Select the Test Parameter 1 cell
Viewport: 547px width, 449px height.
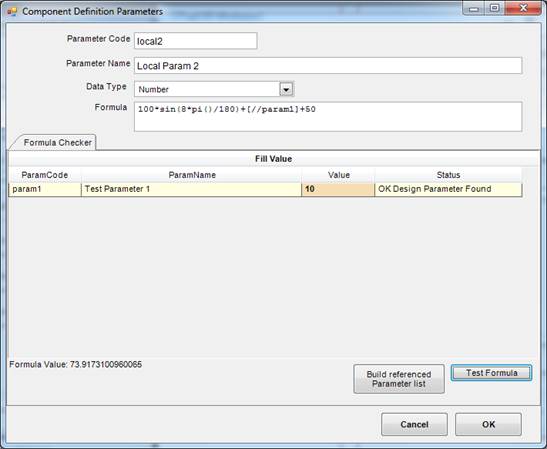(x=191, y=189)
